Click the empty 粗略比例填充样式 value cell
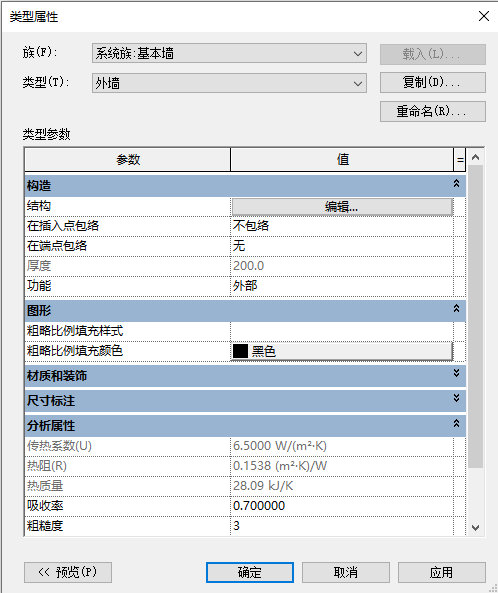Image resolution: width=498 pixels, height=593 pixels. tap(342, 331)
